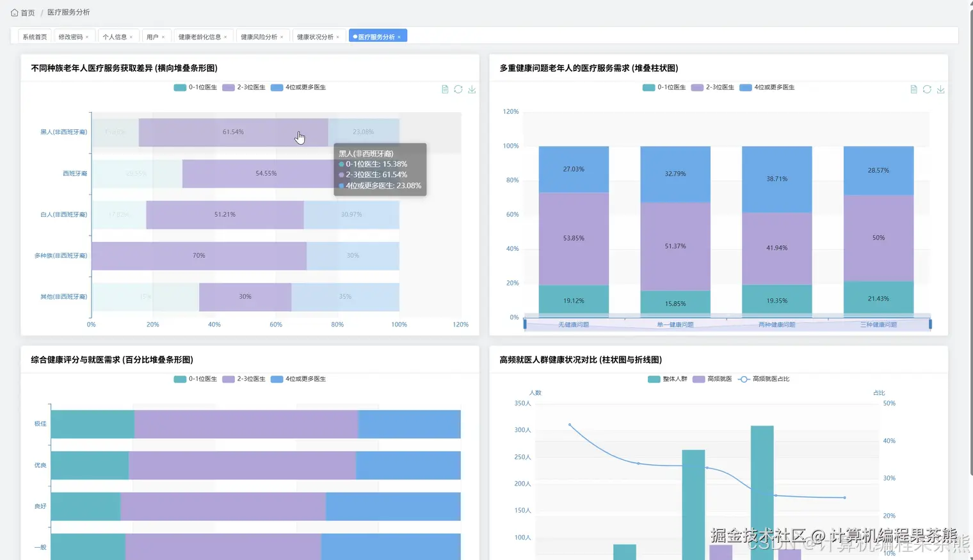The image size is (973, 560).
Task: Toggle 2-3位医生 legend in multiple health problems chart
Action: [712, 88]
